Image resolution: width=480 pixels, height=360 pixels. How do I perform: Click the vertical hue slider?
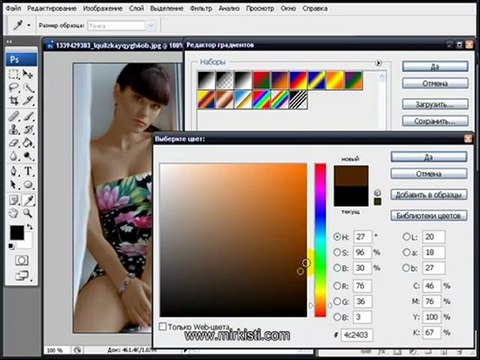(320, 240)
